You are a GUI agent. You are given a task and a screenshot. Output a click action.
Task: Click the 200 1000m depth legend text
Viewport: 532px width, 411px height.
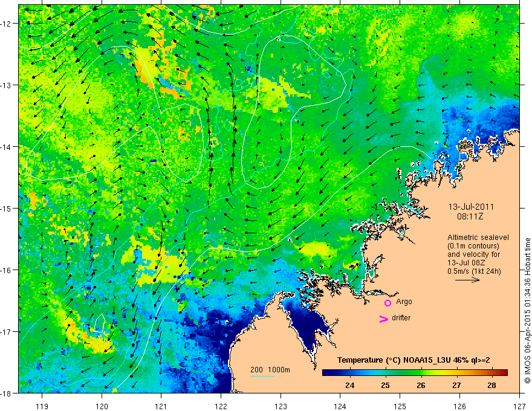(270, 370)
